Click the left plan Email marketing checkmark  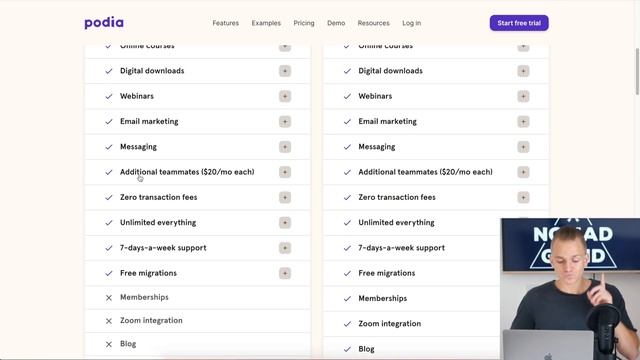click(109, 122)
